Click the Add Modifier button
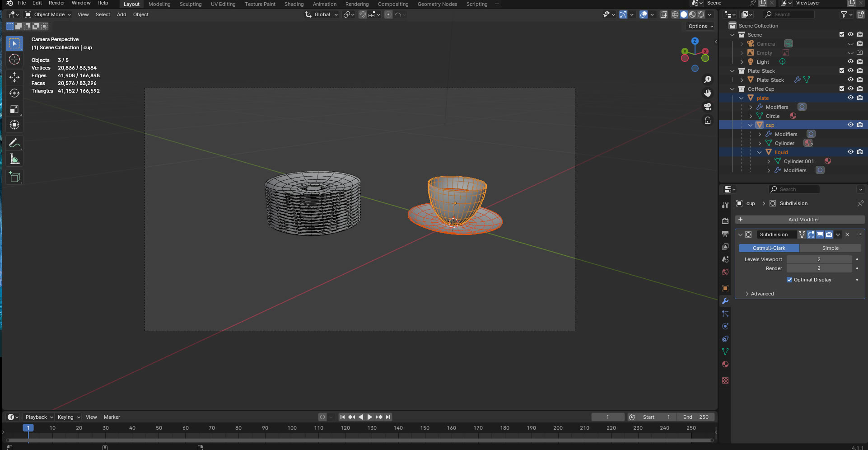Viewport: 868px width, 450px height. click(x=800, y=220)
